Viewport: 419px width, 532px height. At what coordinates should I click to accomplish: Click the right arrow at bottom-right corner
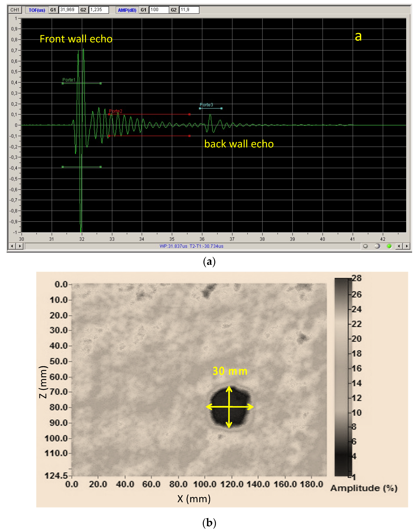(407, 246)
